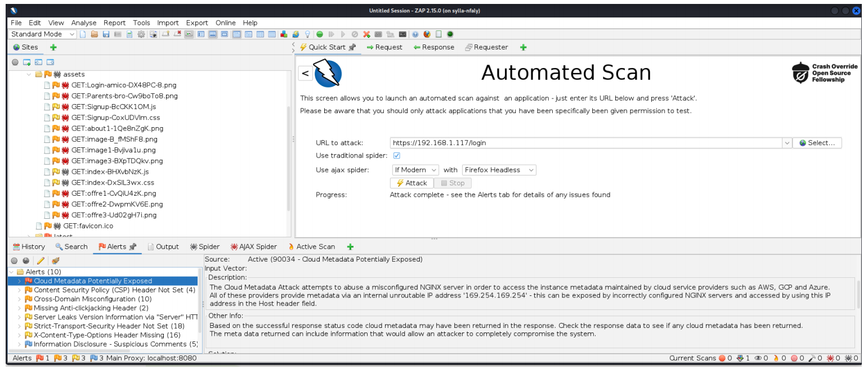Click the Stop button
Image resolution: width=868 pixels, height=369 pixels.
coord(453,183)
